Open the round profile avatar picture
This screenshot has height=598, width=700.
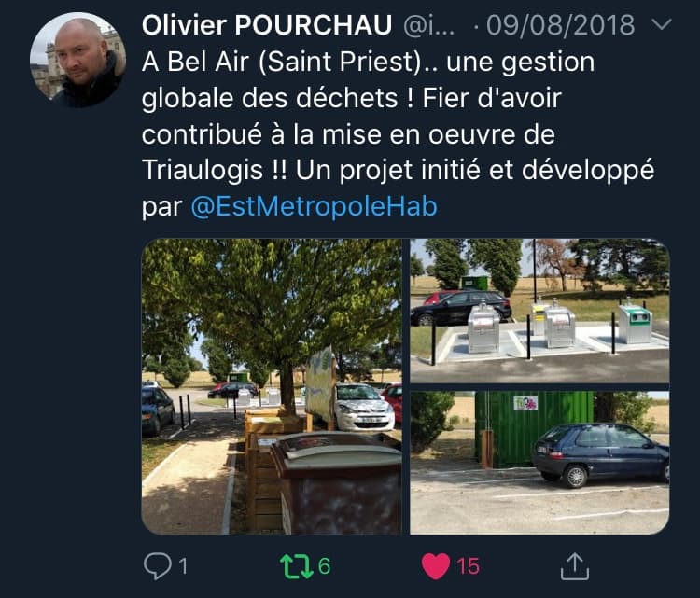(77, 60)
